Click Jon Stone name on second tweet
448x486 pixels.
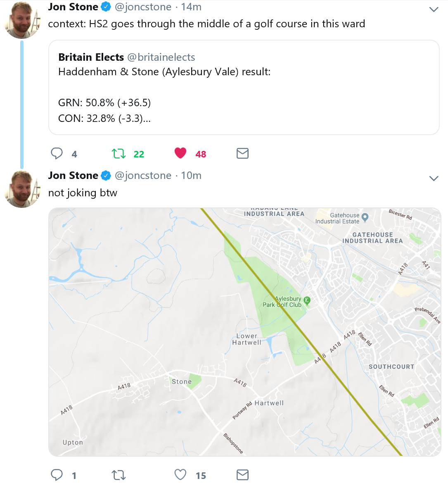pos(73,176)
